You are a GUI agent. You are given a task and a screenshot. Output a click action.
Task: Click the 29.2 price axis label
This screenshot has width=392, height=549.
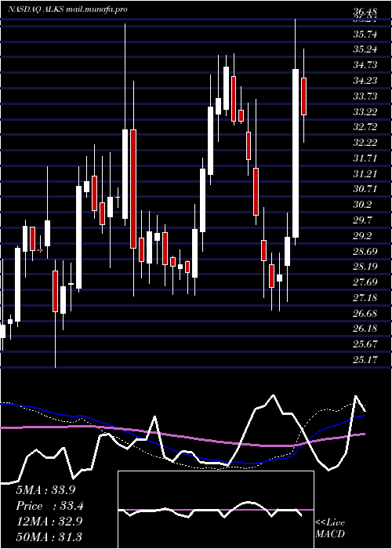point(362,236)
